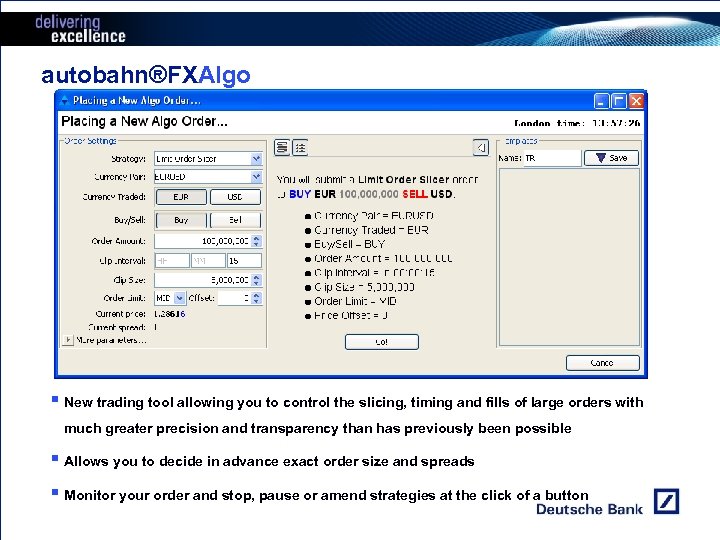Collapse the summary panel with arrow icon
This screenshot has width=720, height=540.
pos(481,147)
